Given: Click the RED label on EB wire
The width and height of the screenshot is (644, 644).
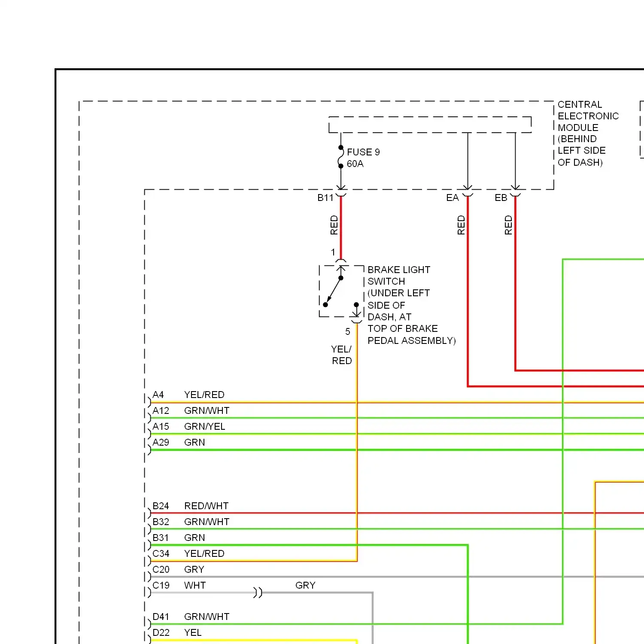Looking at the screenshot, I should pos(508,225).
